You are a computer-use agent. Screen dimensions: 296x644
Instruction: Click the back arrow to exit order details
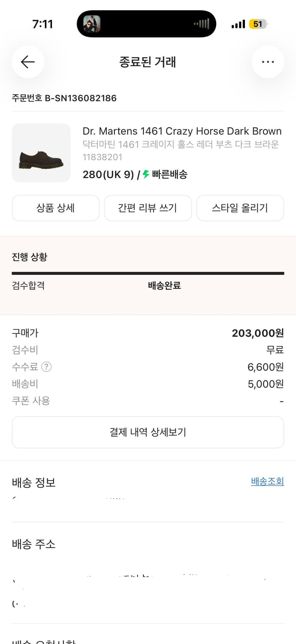click(27, 62)
